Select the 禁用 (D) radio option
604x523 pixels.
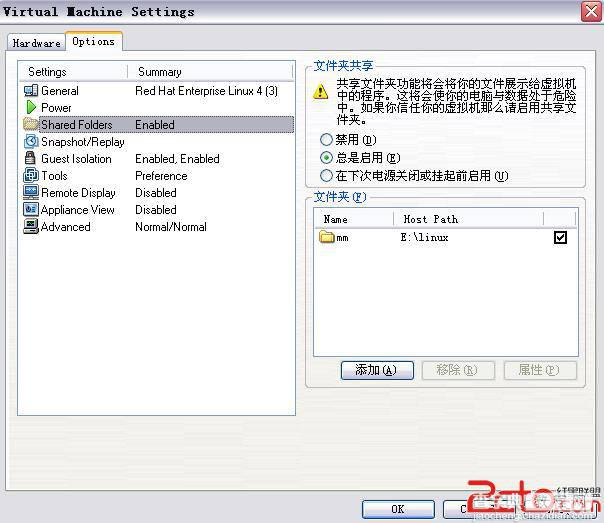[x=326, y=140]
